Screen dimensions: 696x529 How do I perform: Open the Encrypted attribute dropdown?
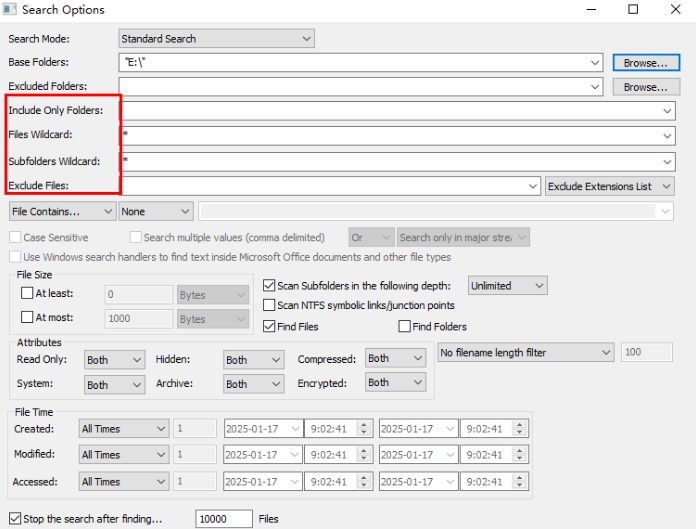coord(394,382)
